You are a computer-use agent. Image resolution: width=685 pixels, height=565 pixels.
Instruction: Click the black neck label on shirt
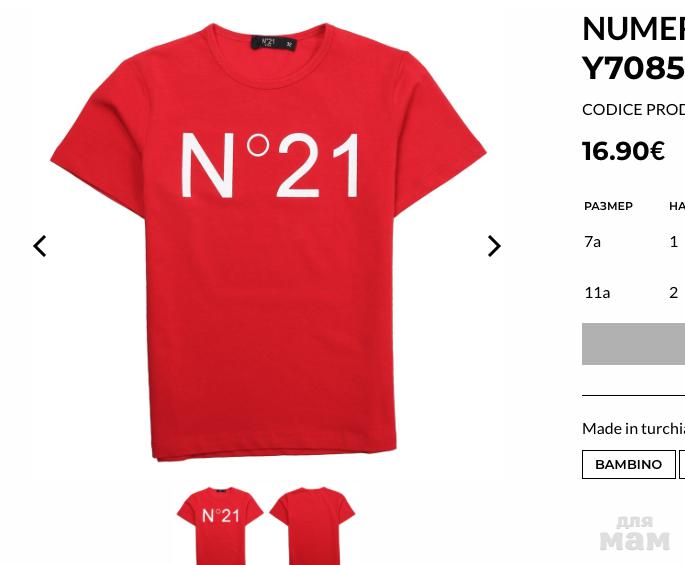273,43
